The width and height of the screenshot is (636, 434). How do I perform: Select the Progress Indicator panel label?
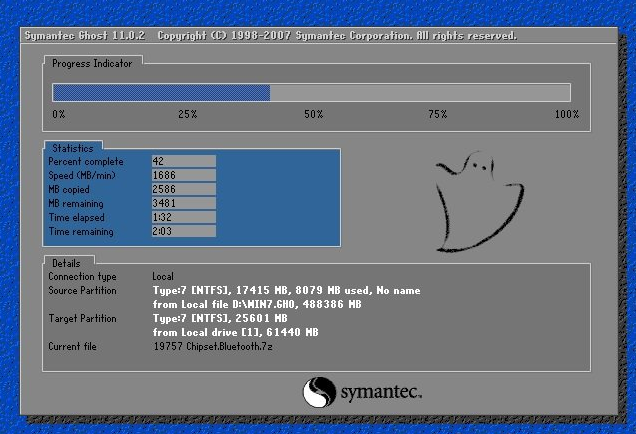pos(92,64)
